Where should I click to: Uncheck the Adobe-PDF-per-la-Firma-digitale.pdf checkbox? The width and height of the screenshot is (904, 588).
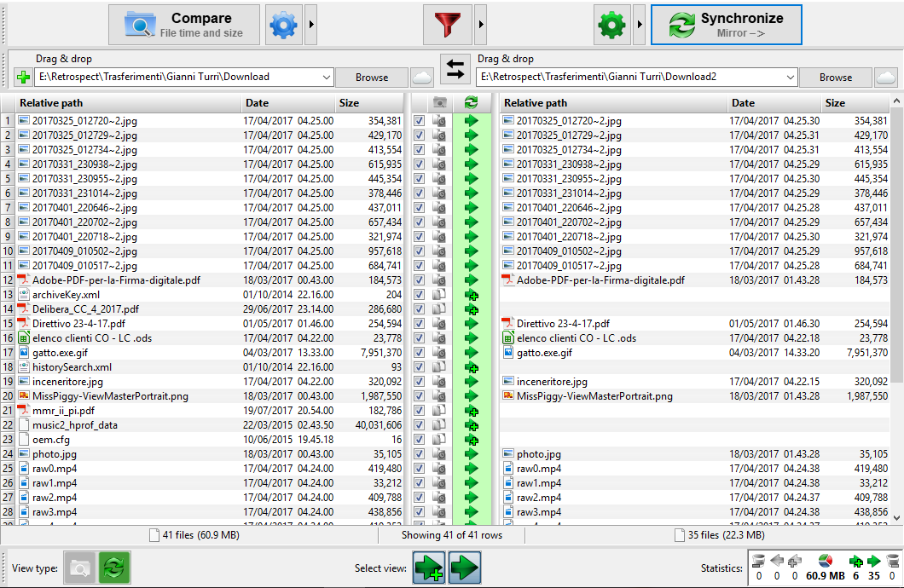click(x=419, y=280)
